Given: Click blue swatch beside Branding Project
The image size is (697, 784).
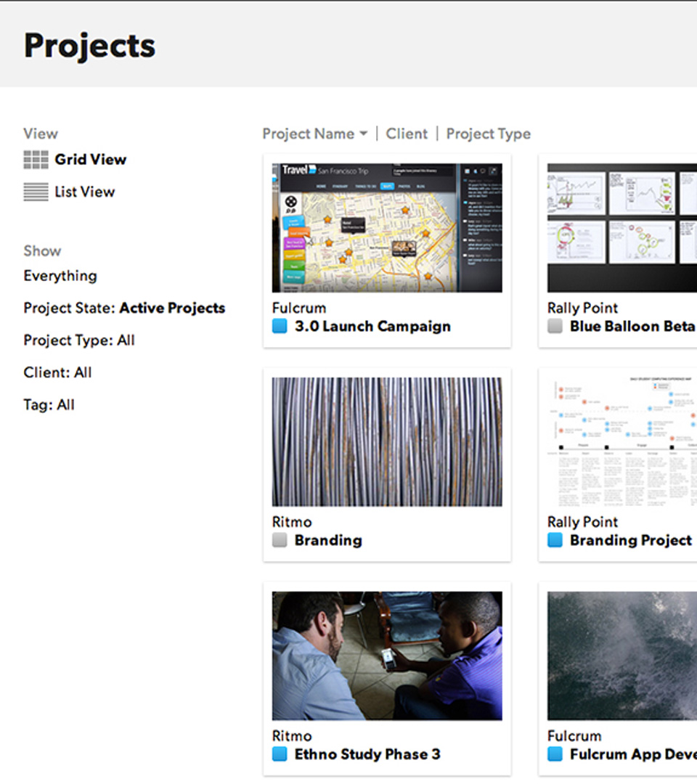Looking at the screenshot, I should pos(555,540).
